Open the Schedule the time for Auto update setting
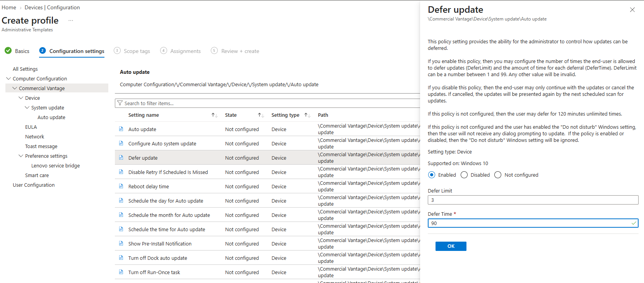Image resolution: width=644 pixels, height=283 pixels. 167,230
